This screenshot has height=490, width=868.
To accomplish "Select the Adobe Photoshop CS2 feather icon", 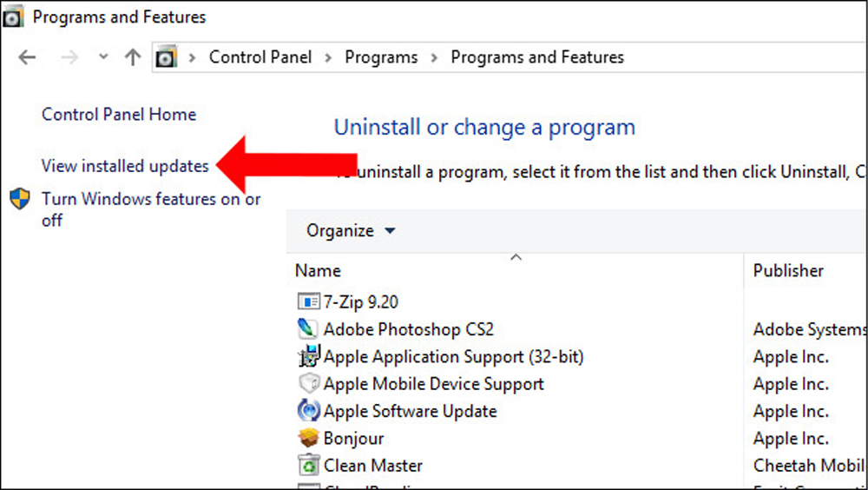I will coord(308,328).
